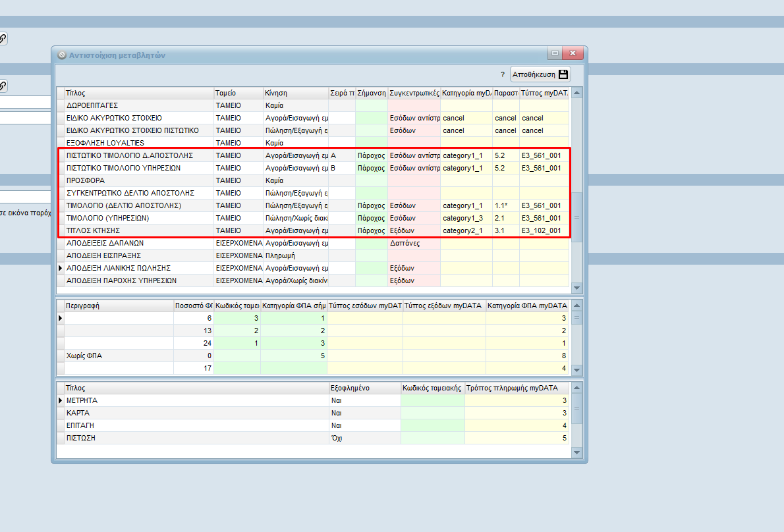The height and width of the screenshot is (532, 784).
Task: Click the Τύπος myDATA column header
Action: pyautogui.click(x=544, y=93)
